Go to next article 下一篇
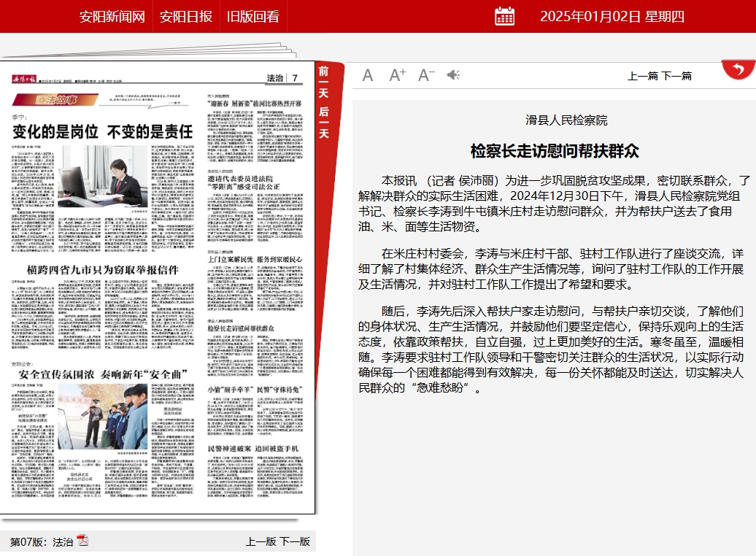This screenshot has height=556, width=756. pyautogui.click(x=676, y=76)
